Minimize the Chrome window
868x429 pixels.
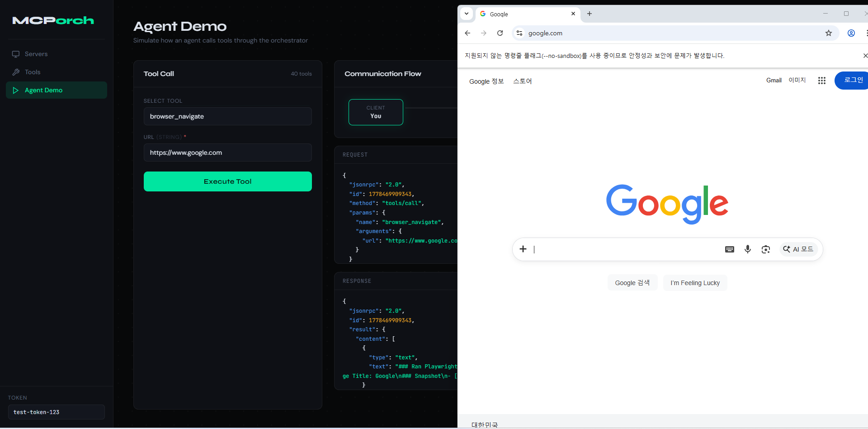click(826, 14)
